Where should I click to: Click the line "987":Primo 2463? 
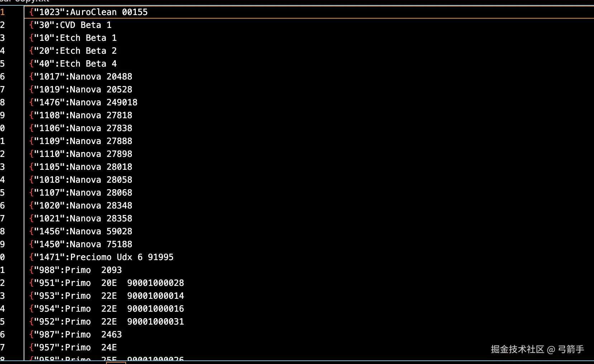pyautogui.click(x=76, y=335)
